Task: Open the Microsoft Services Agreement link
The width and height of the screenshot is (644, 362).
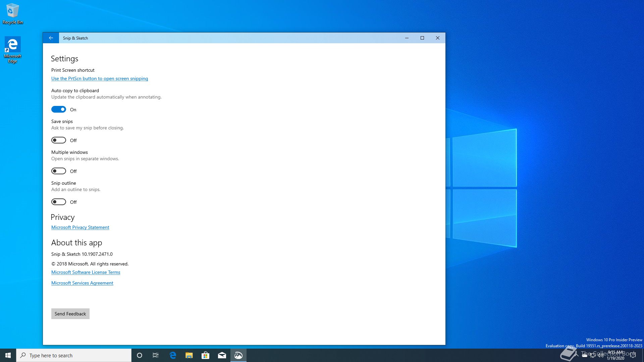Action: pyautogui.click(x=82, y=283)
